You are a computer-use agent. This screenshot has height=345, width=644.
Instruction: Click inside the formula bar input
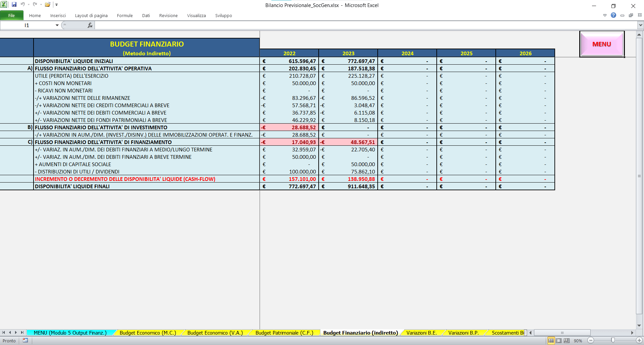(366, 25)
